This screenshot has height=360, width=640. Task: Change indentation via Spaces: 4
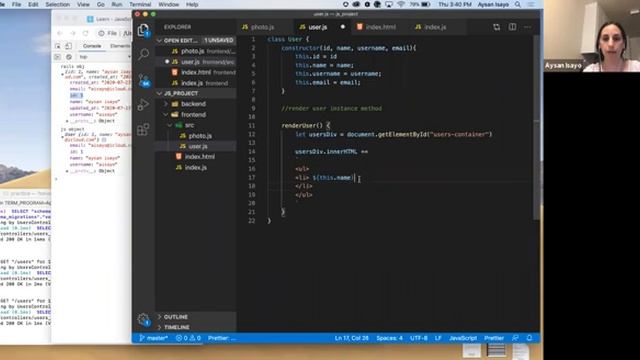pyautogui.click(x=389, y=338)
